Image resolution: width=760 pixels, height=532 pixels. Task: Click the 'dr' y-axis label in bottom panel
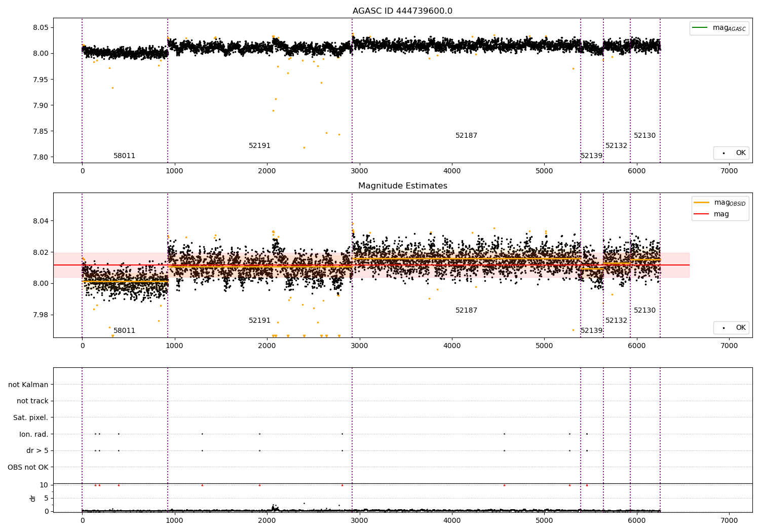pos(33,498)
